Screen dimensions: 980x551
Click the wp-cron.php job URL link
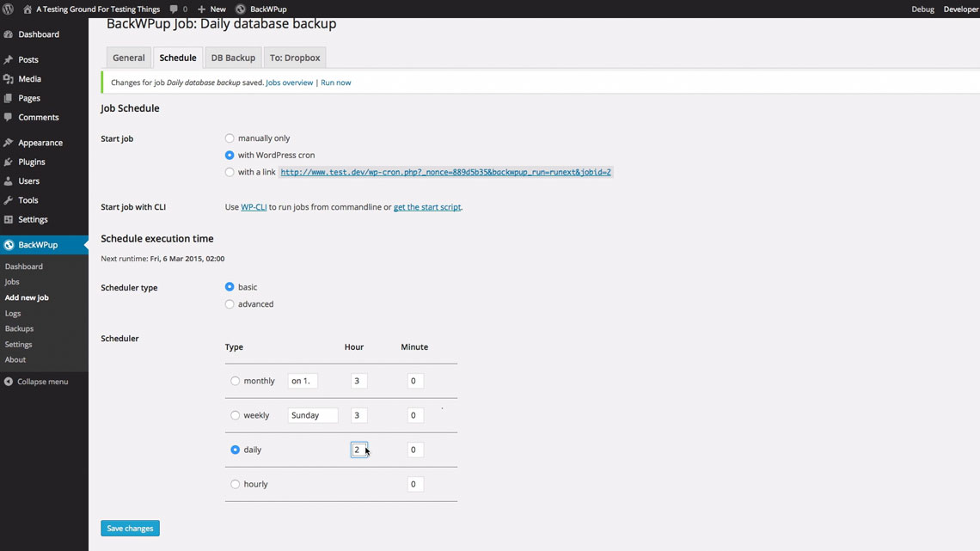(x=445, y=173)
